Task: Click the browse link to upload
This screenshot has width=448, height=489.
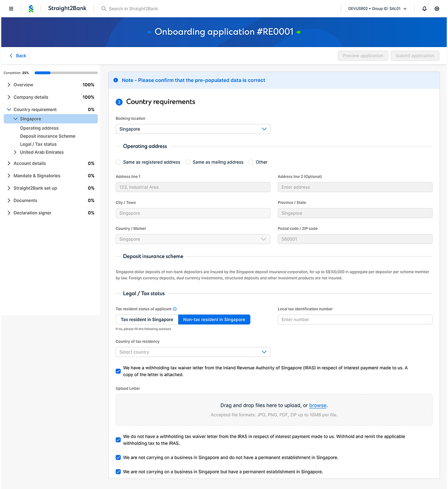Action: [x=318, y=405]
